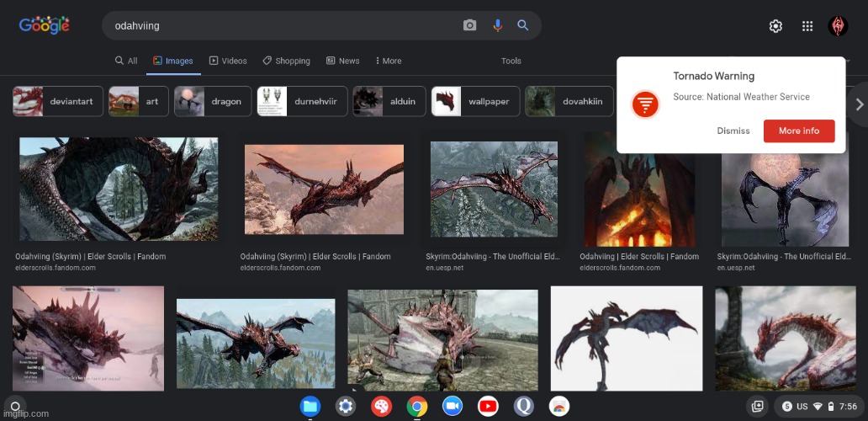Launch Zoom from the shelf
The height and width of the screenshot is (421, 868).
[453, 408]
